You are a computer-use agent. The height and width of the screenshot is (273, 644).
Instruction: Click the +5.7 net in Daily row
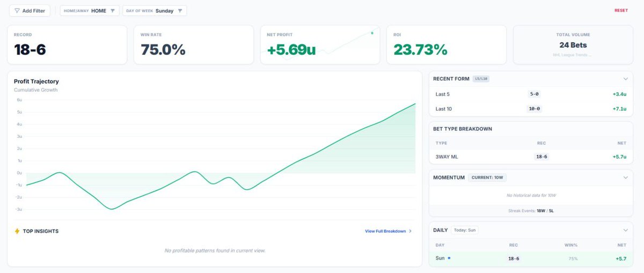click(621, 259)
